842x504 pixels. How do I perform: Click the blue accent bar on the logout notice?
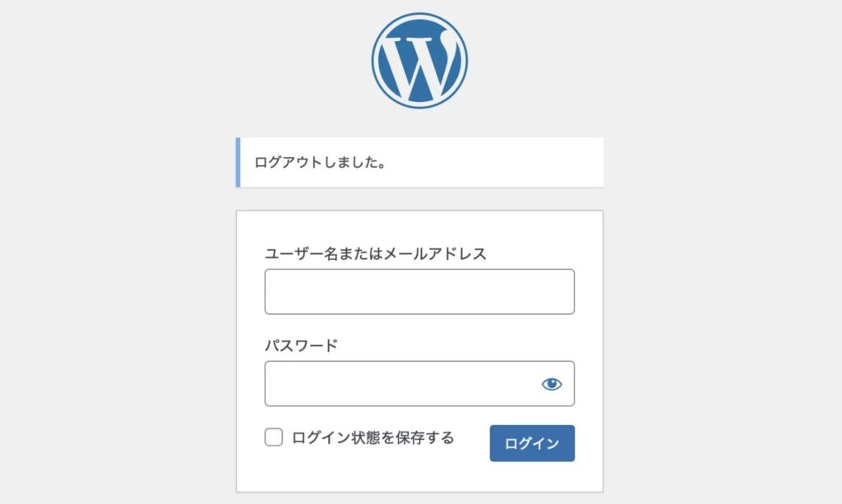(238, 163)
